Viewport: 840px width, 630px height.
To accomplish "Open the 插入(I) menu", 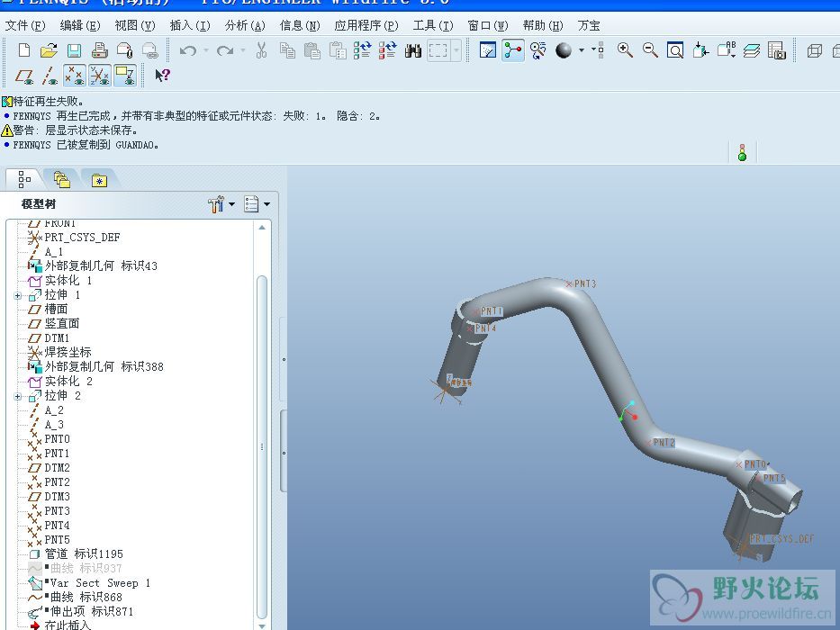I will 190,25.
